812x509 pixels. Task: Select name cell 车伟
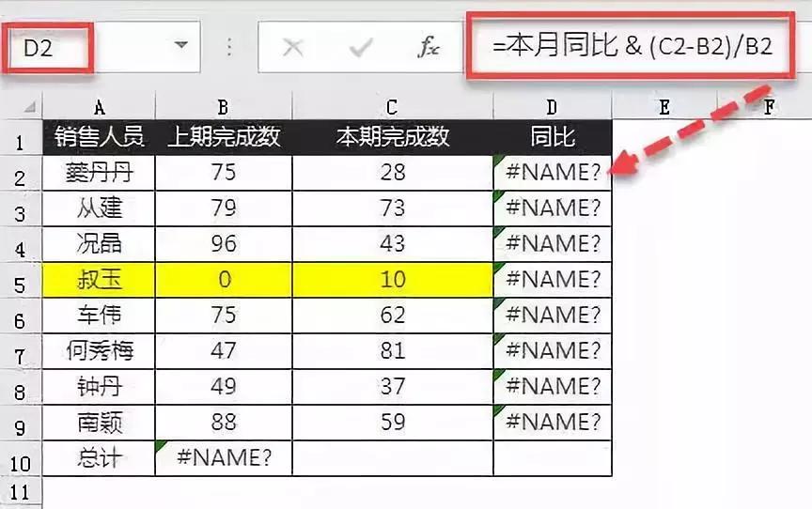click(x=99, y=316)
